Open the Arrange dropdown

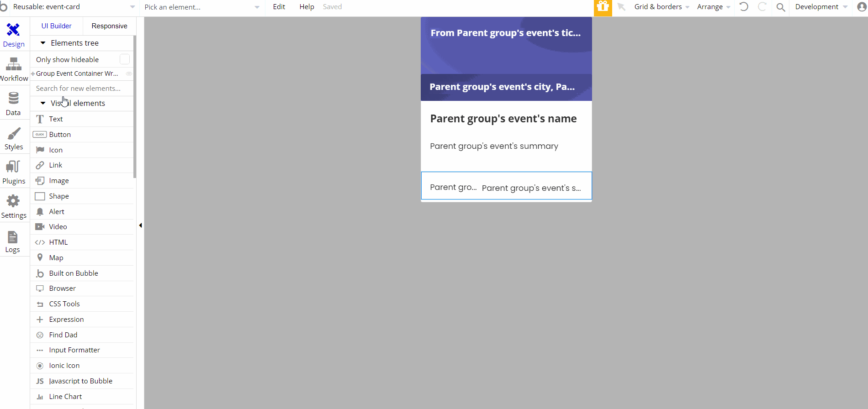click(714, 7)
